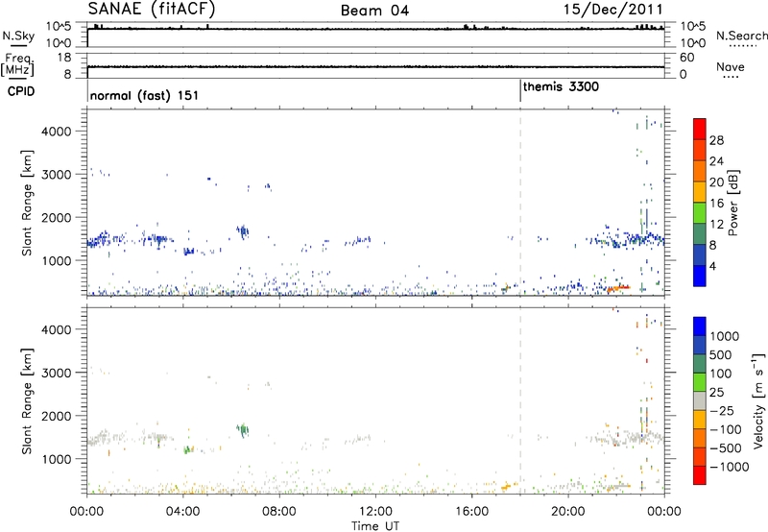
Task: Click the N.Sky axis label
Action: click(x=18, y=36)
